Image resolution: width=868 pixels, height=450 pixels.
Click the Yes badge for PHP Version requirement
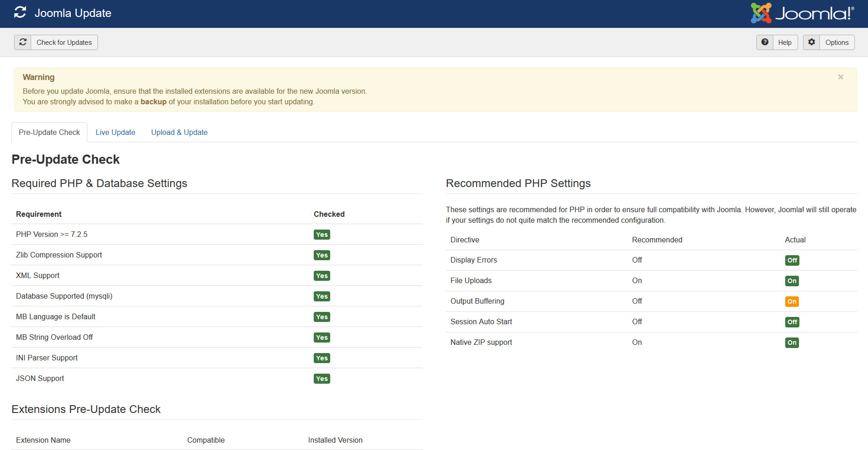tap(321, 234)
